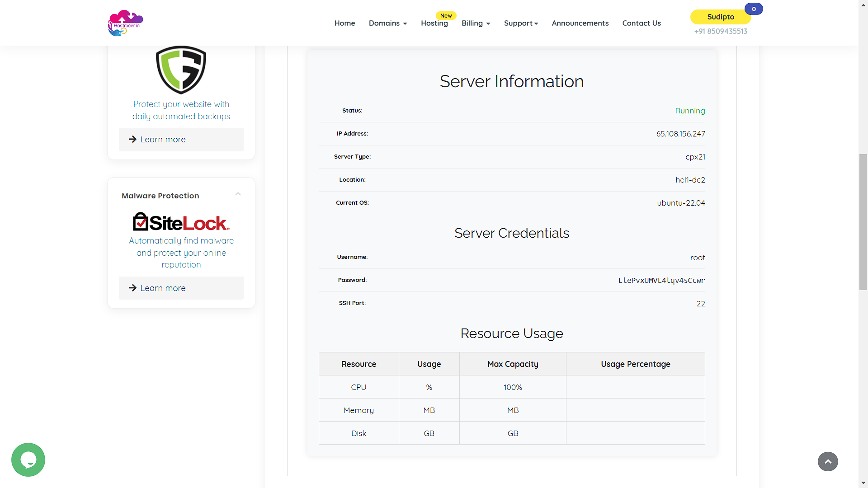The width and height of the screenshot is (868, 488).
Task: Click the +91 8509435513 phone number
Action: (x=721, y=31)
